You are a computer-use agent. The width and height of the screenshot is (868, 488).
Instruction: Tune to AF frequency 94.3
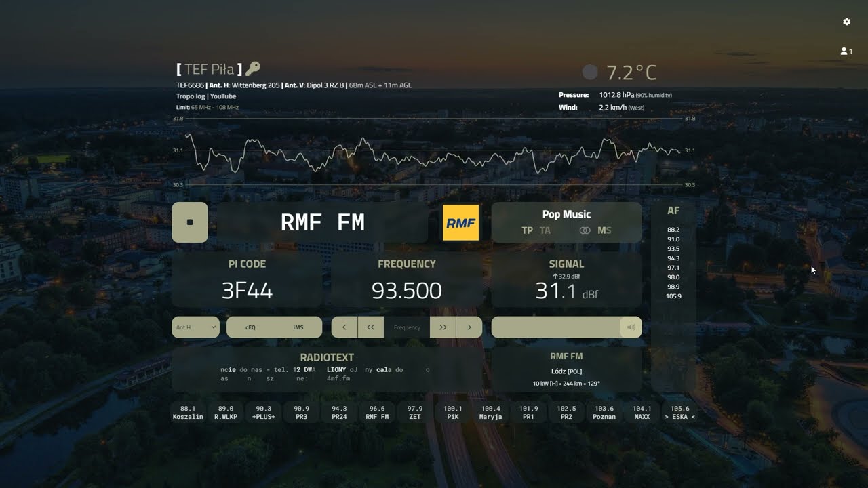pyautogui.click(x=673, y=258)
